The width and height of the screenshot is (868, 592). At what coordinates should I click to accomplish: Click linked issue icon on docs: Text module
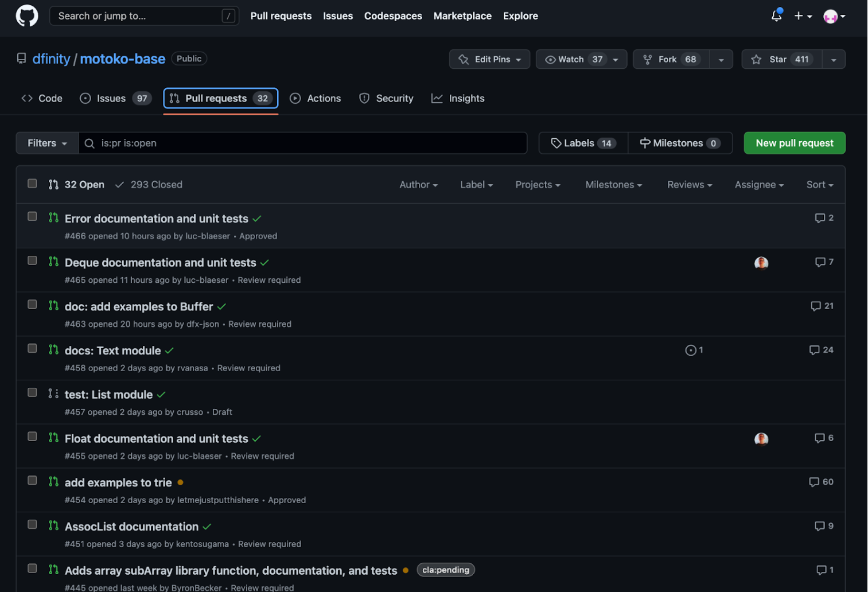click(691, 350)
